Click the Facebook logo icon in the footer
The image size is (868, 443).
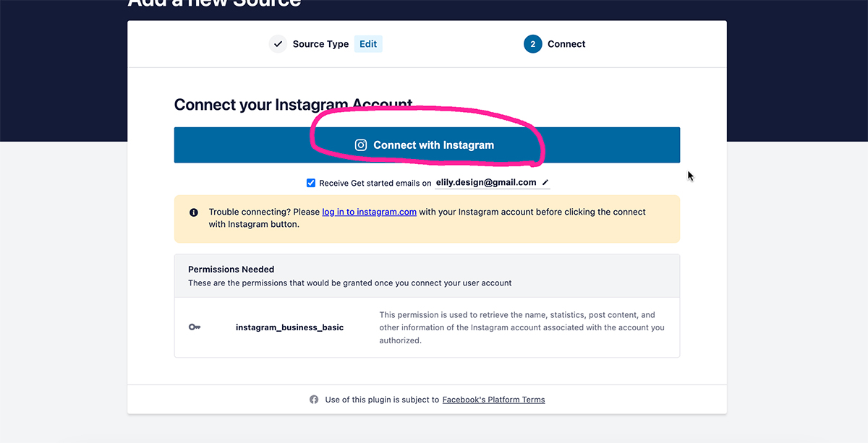[x=314, y=400]
